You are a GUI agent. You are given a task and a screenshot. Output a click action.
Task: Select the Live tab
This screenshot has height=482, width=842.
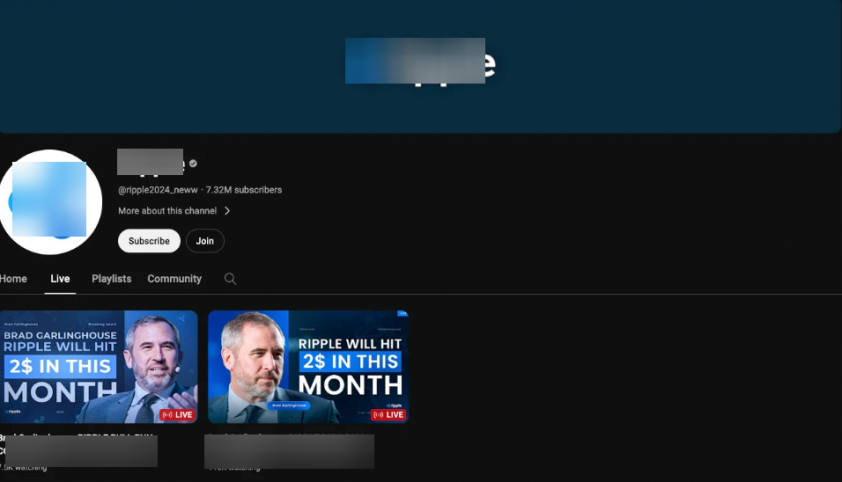coord(60,279)
